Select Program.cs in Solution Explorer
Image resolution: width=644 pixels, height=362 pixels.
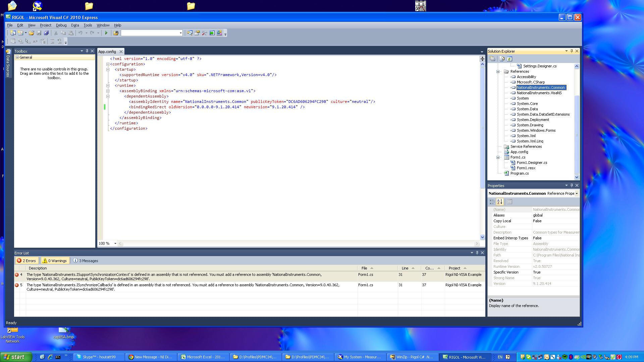(x=519, y=173)
